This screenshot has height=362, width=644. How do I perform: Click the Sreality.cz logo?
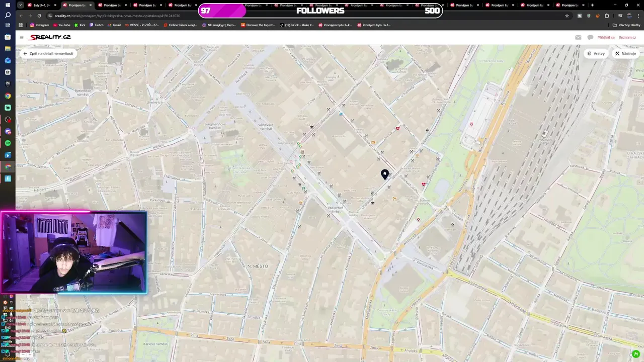[x=50, y=37]
